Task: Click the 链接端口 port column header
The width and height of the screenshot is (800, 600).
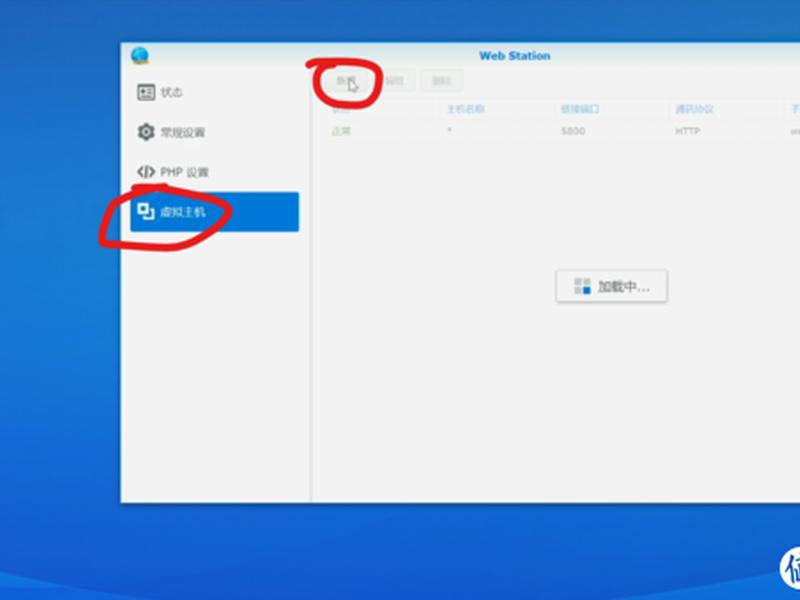Action: click(580, 109)
